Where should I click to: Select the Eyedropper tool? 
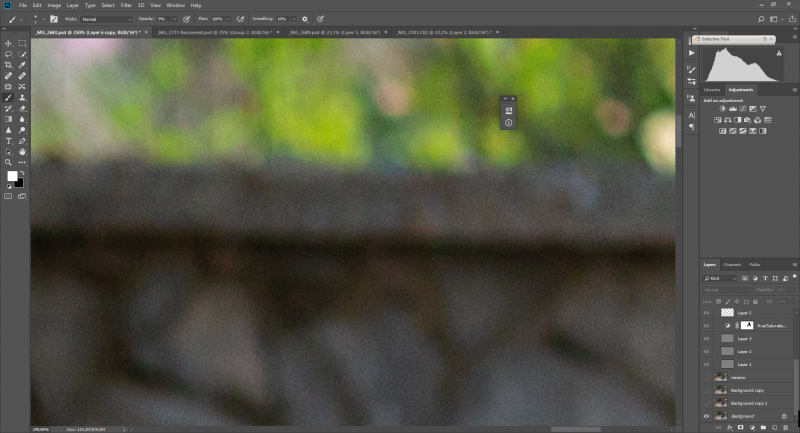(x=22, y=65)
